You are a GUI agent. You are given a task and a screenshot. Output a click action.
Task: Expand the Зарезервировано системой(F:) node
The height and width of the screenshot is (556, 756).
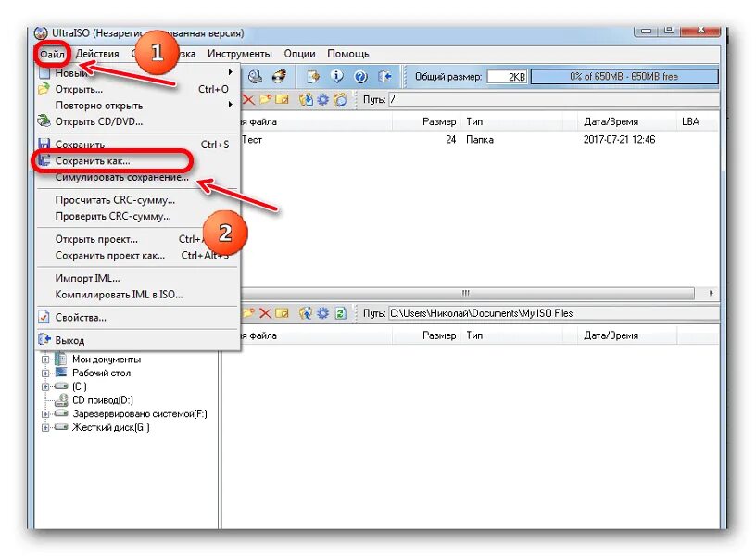[x=44, y=413]
